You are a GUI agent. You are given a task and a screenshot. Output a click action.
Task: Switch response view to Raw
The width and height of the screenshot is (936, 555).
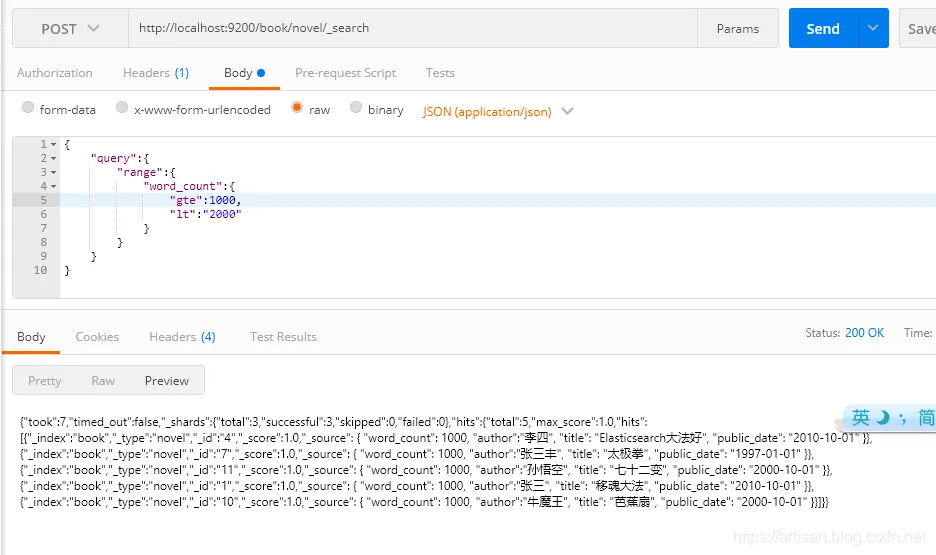click(103, 381)
